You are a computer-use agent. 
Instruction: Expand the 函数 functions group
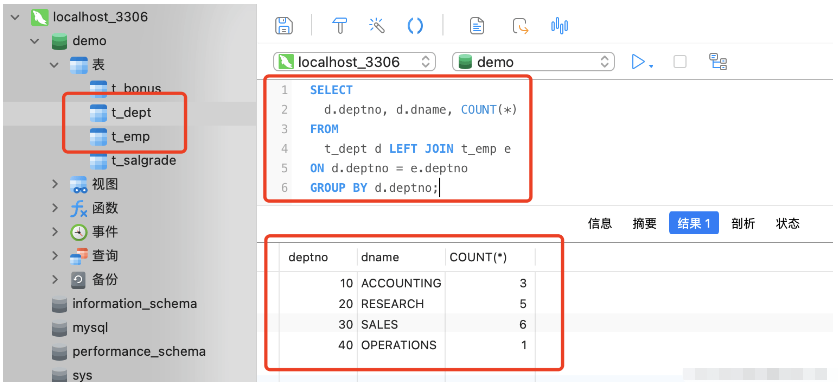55,208
